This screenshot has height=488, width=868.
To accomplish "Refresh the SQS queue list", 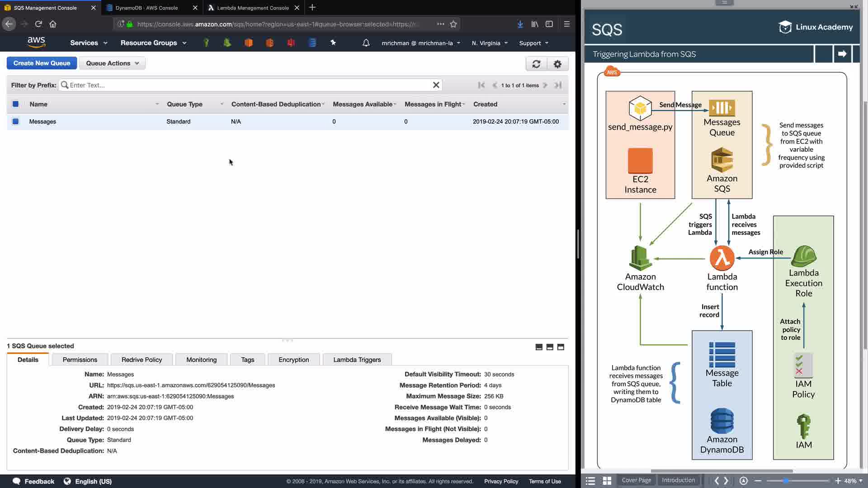I will pyautogui.click(x=536, y=64).
